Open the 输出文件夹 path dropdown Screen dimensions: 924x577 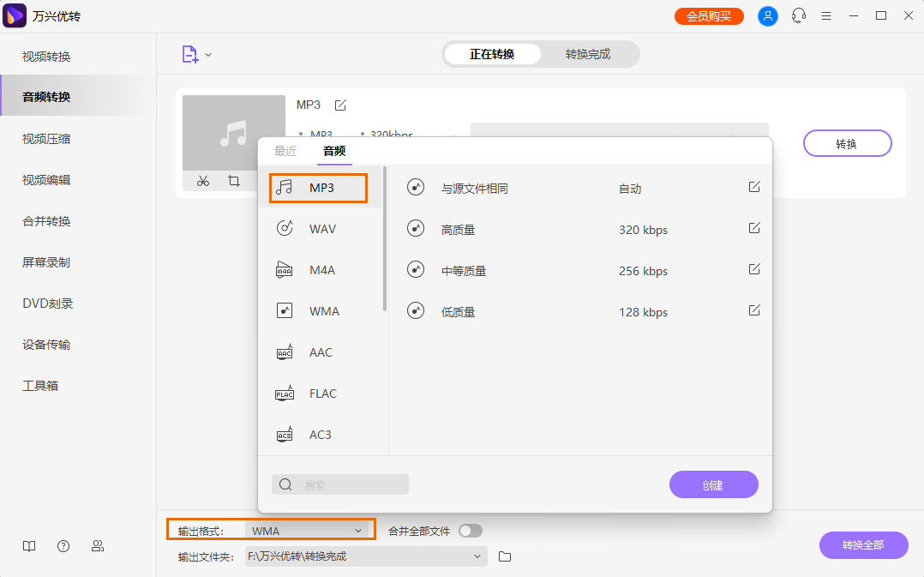pyautogui.click(x=366, y=556)
